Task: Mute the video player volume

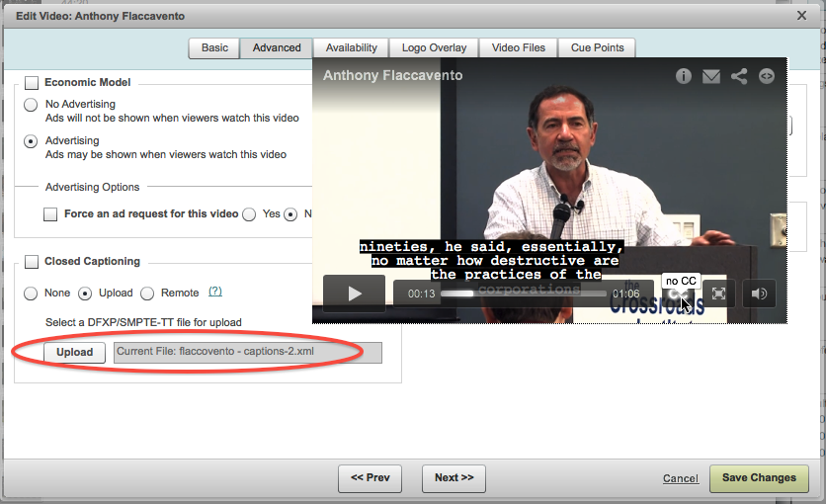Action: point(759,294)
